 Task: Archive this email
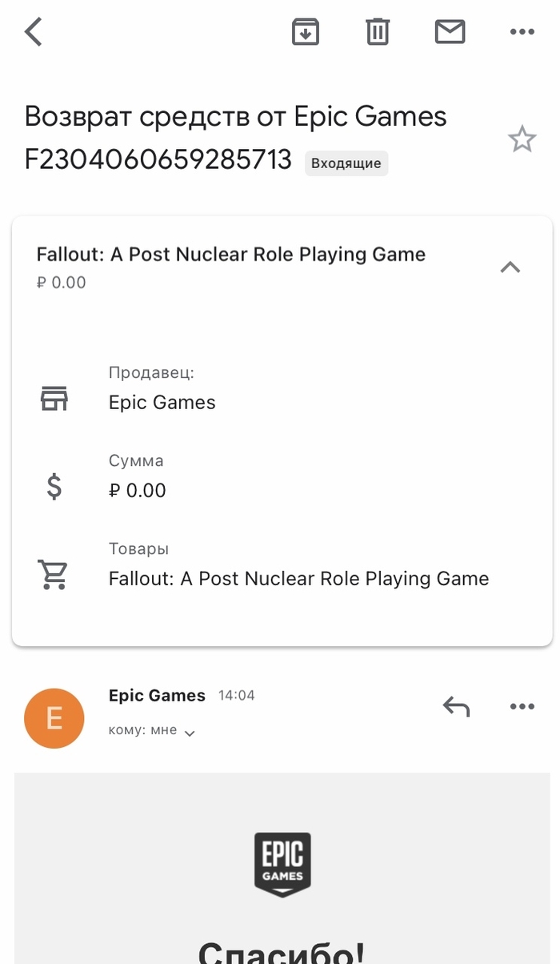(x=306, y=32)
